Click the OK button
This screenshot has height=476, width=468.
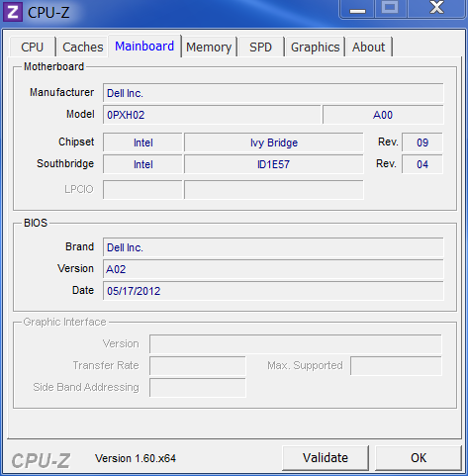[x=419, y=458]
